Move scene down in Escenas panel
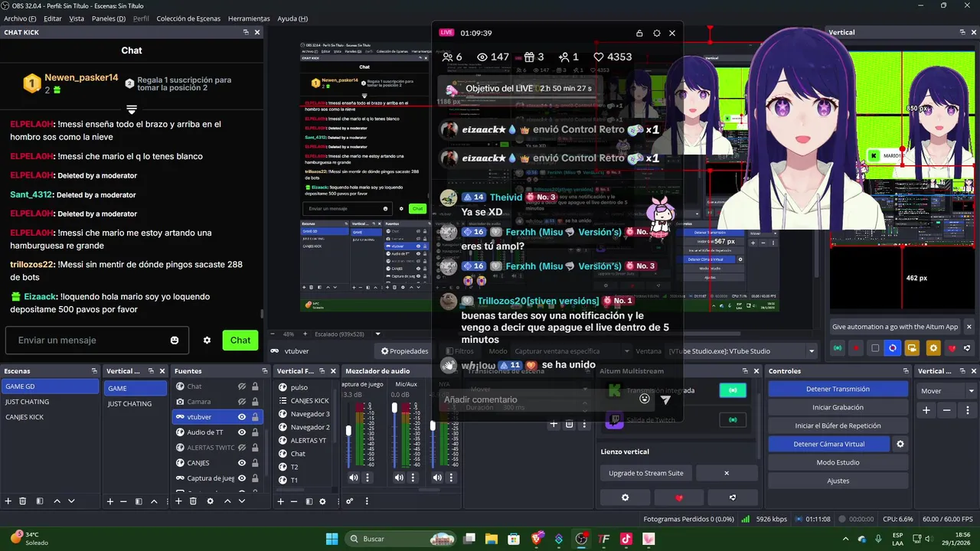Image resolution: width=980 pixels, height=551 pixels. click(71, 501)
